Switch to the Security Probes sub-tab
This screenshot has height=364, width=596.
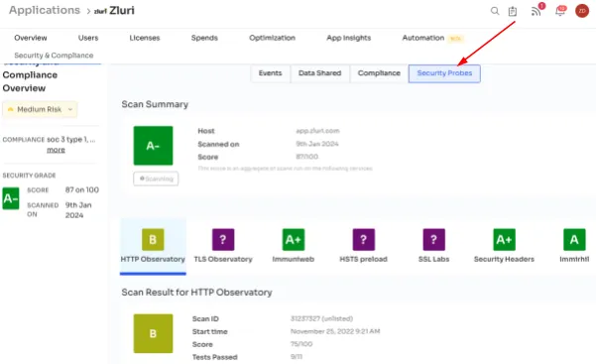coord(444,73)
